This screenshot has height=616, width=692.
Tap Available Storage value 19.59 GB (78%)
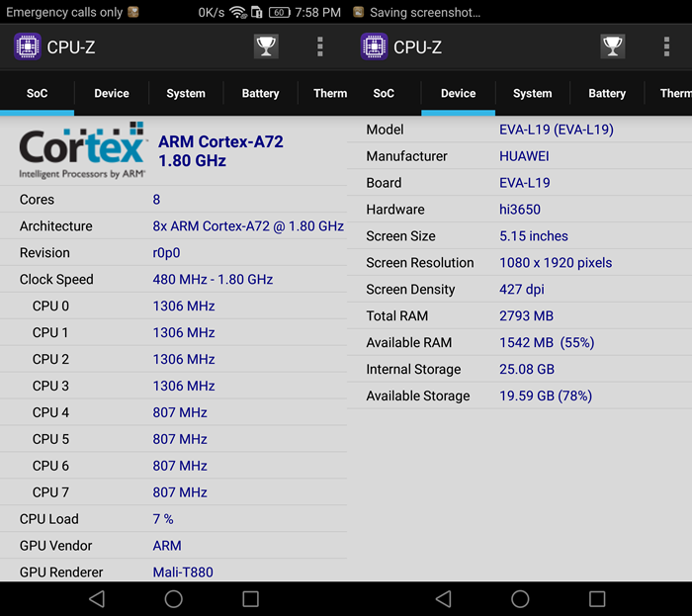point(546,396)
